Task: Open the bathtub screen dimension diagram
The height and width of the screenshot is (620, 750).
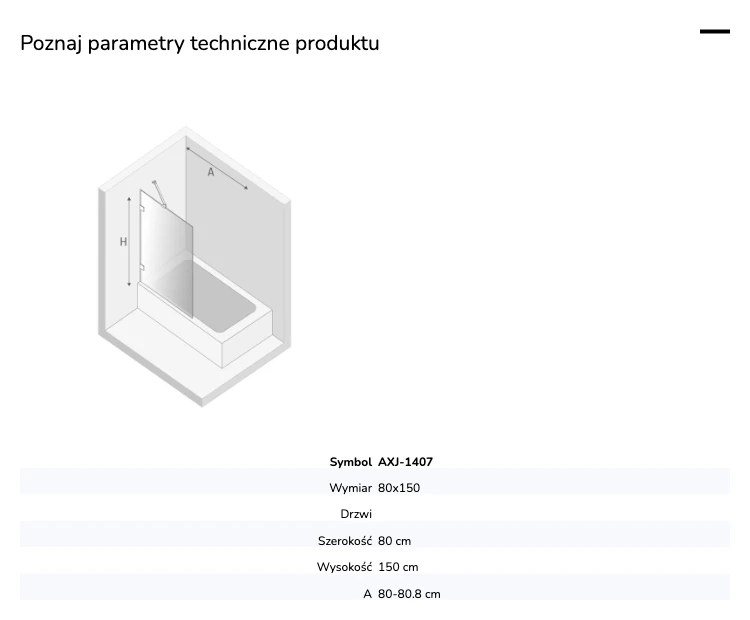Action: (x=195, y=267)
